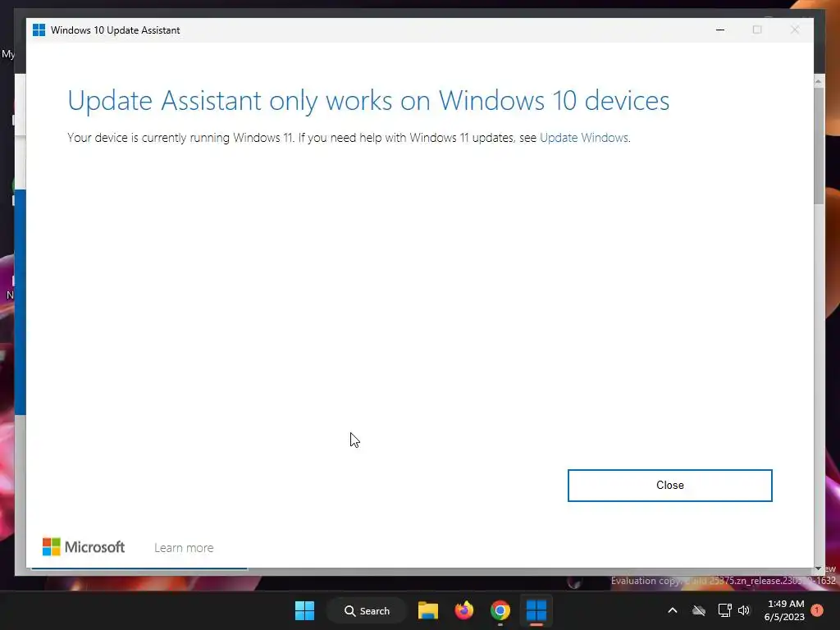Click the volume speaker icon
840x630 pixels.
pyautogui.click(x=744, y=610)
